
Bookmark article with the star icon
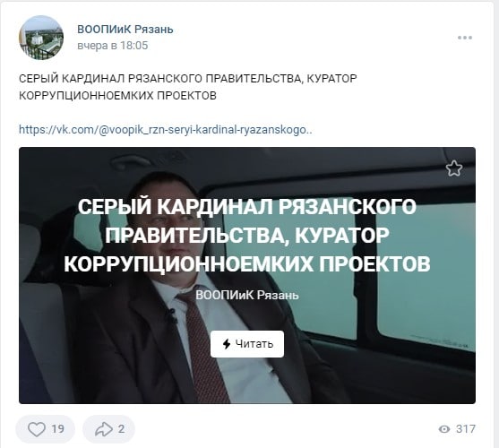[454, 168]
